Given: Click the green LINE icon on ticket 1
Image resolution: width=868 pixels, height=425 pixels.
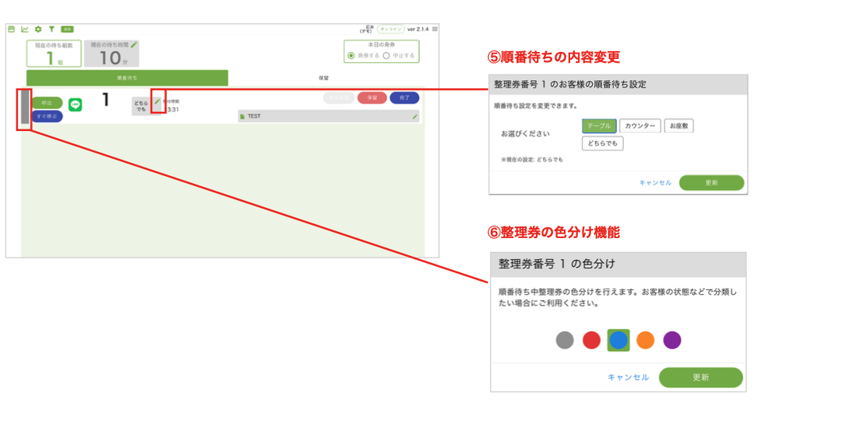Looking at the screenshot, I should [75, 104].
